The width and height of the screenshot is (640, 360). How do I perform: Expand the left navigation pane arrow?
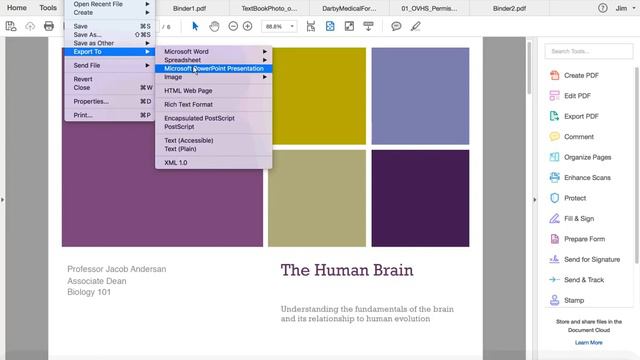tap(2, 200)
